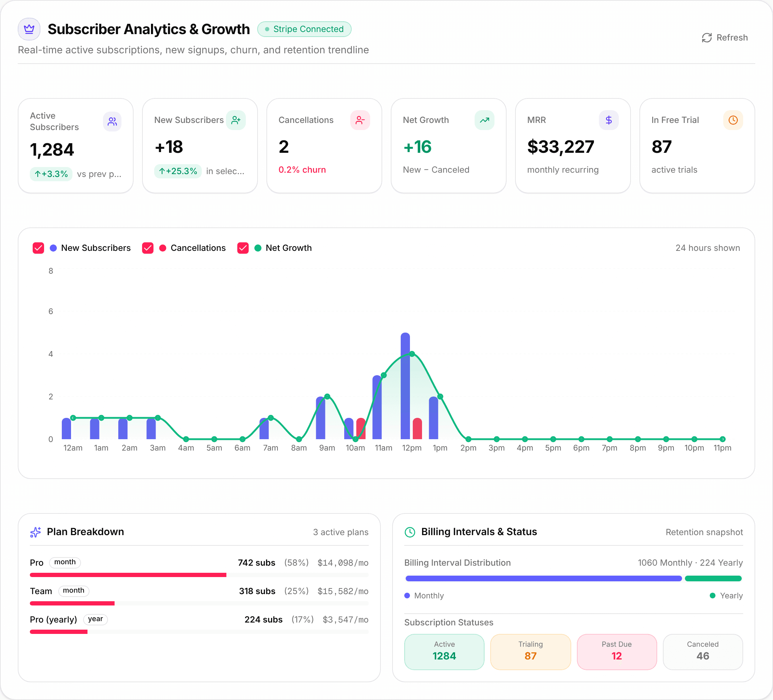Click the Billing Intervals clock icon

pos(410,532)
